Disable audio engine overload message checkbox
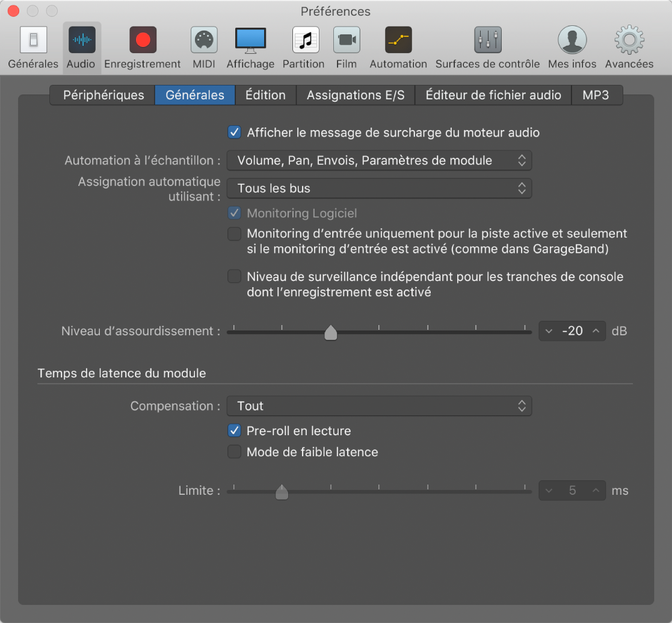 pos(234,132)
